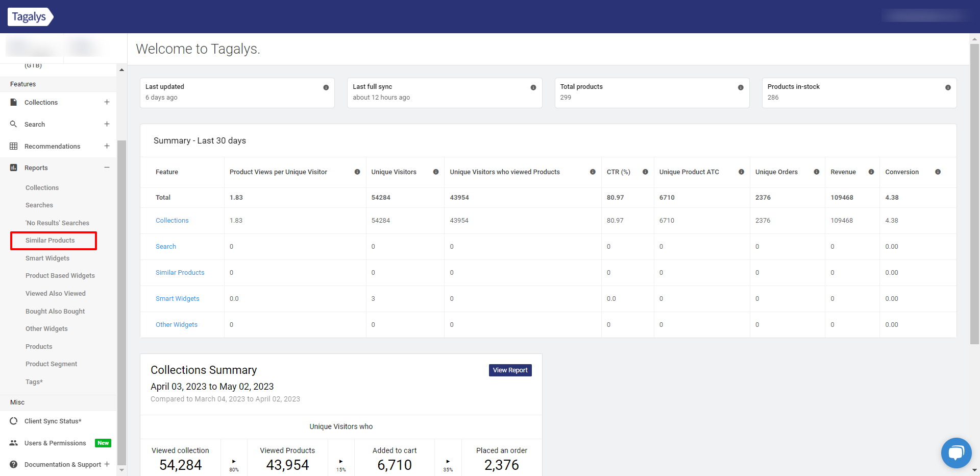Click info icon next to Unique Orders
The height and width of the screenshot is (476, 980).
(x=817, y=172)
